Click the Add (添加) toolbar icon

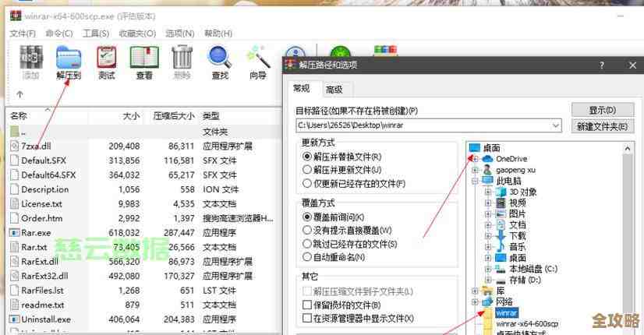(31, 58)
